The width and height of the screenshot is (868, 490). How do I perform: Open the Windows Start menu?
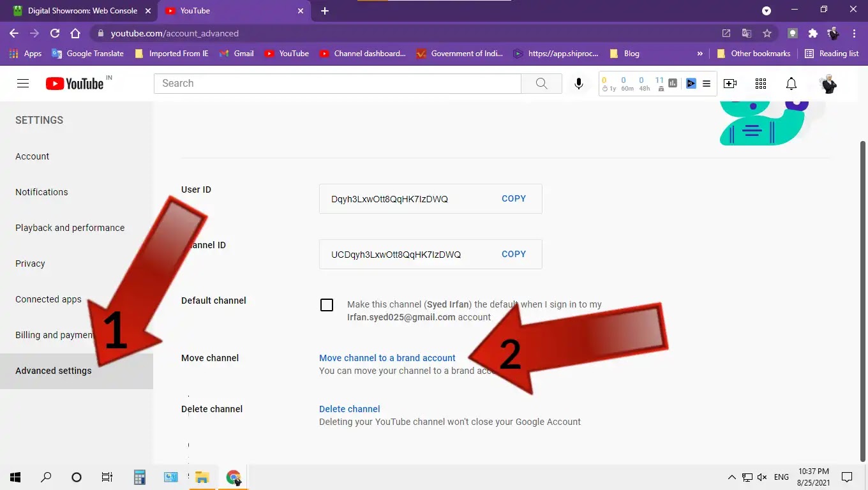click(15, 477)
